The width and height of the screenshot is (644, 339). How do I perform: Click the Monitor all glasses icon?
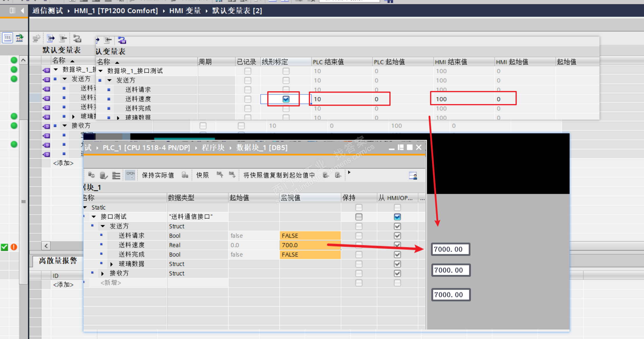130,175
